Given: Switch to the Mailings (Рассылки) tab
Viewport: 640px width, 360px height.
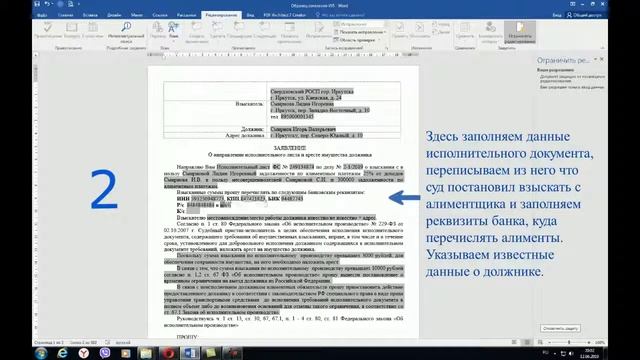Looking at the screenshot, I should click(x=187, y=15).
